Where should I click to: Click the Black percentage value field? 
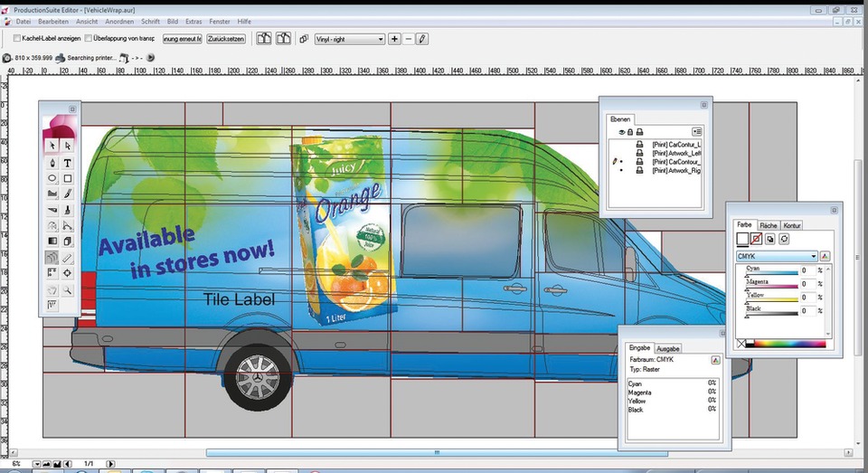(x=807, y=311)
